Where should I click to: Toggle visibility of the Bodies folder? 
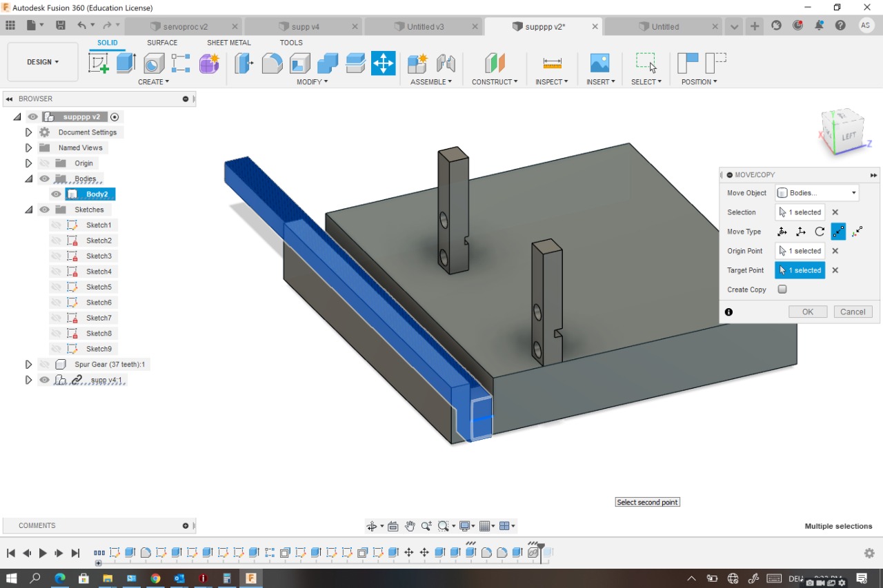click(45, 179)
